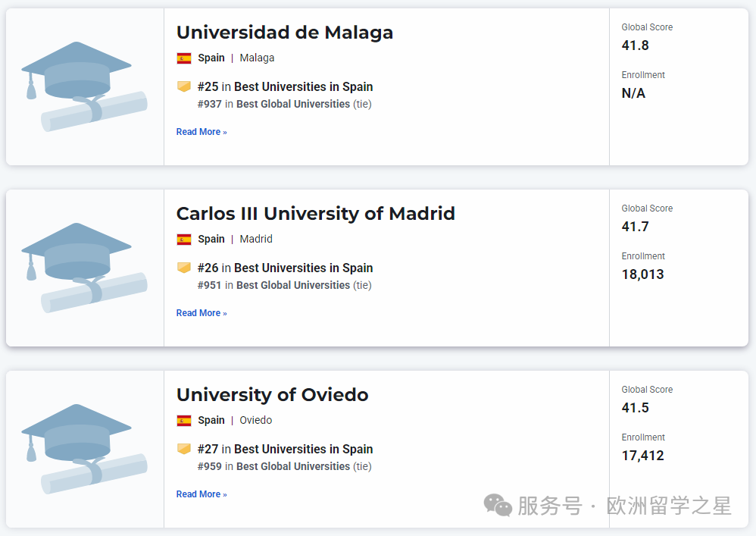Click Read More under Carlos III University

(x=201, y=313)
